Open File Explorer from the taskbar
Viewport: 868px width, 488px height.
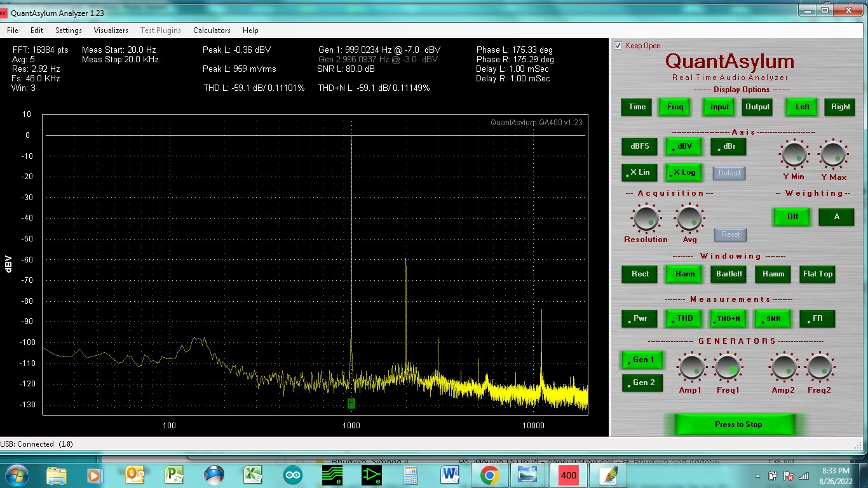pyautogui.click(x=57, y=475)
